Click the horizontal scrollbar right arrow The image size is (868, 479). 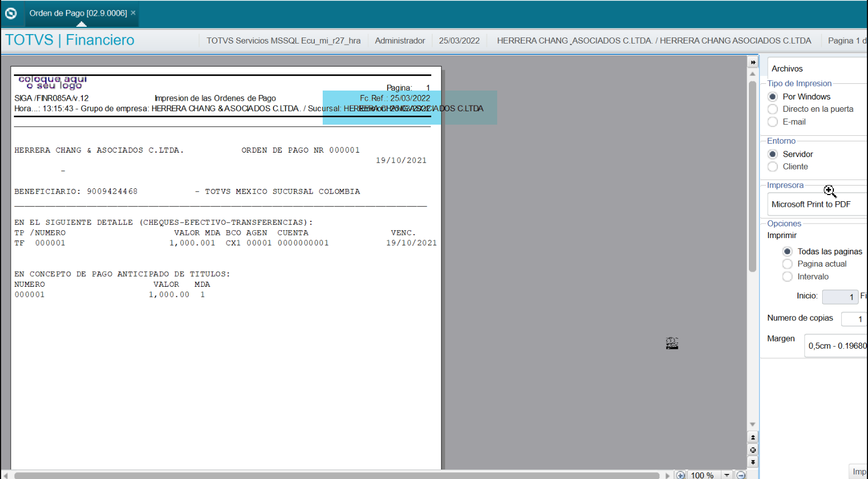pyautogui.click(x=667, y=476)
